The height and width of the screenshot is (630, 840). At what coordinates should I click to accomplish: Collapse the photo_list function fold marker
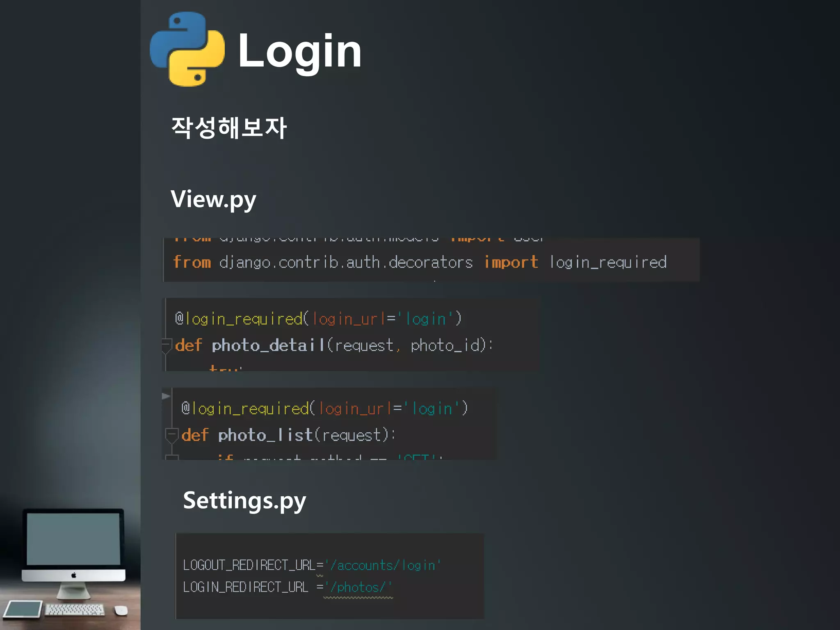pos(171,435)
